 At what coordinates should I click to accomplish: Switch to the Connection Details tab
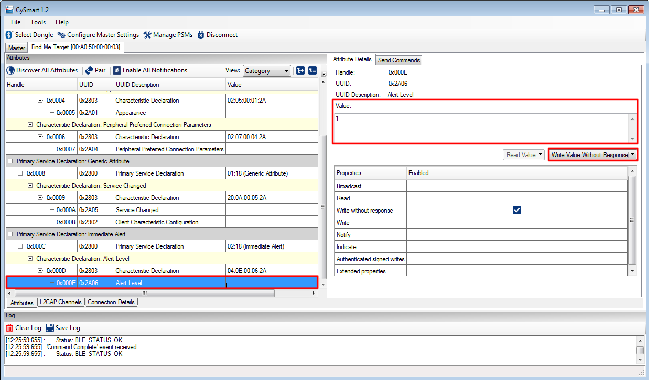click(x=111, y=302)
